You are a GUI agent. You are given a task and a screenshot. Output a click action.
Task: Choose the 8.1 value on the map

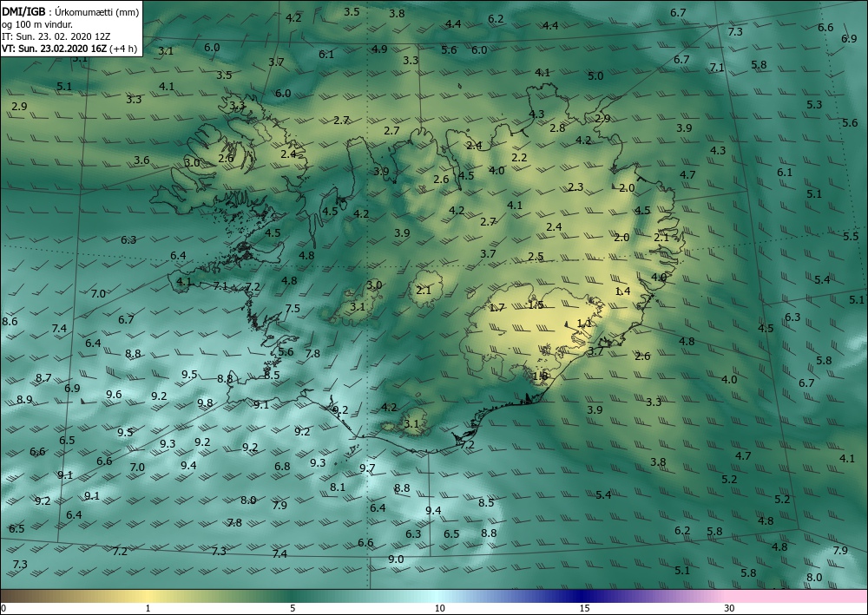338,487
